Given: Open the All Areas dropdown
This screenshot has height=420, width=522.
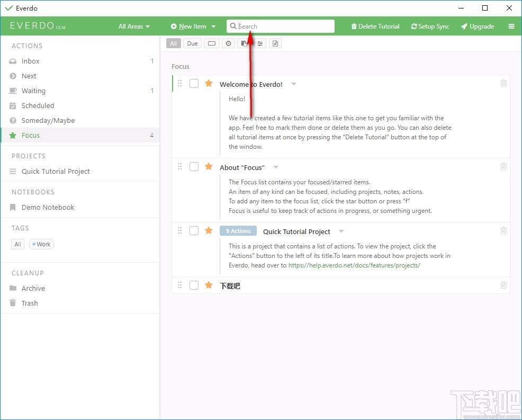Looking at the screenshot, I should (134, 26).
